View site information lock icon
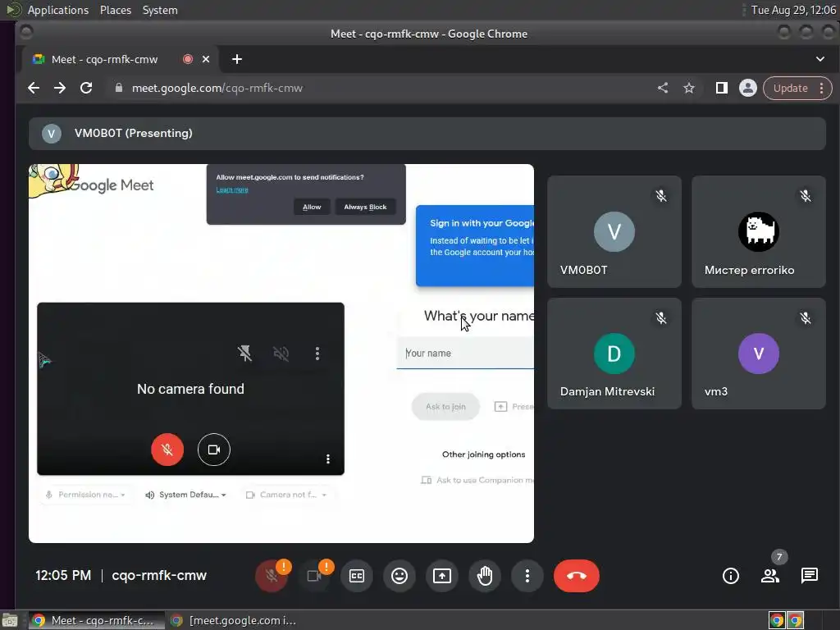Screen dimensions: 840x630 (x=119, y=88)
